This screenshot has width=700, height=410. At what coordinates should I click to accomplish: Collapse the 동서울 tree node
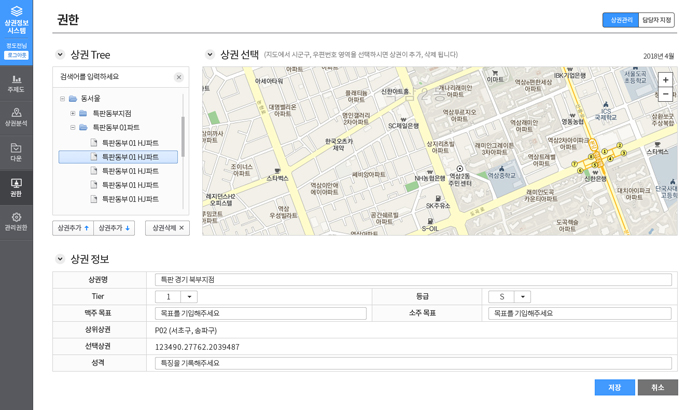(62, 99)
